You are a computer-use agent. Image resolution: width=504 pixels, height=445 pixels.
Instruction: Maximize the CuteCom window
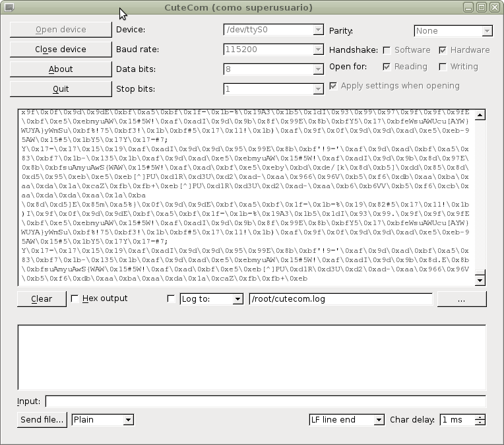tap(482, 7)
